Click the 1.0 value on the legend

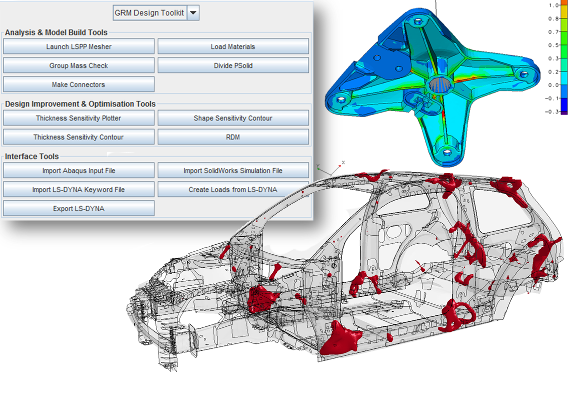pyautogui.click(x=553, y=5)
